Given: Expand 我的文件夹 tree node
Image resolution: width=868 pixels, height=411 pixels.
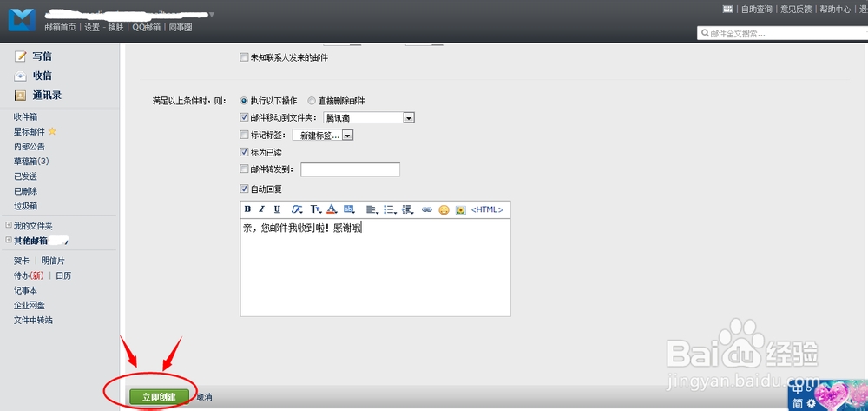Looking at the screenshot, I should pos(9,225).
